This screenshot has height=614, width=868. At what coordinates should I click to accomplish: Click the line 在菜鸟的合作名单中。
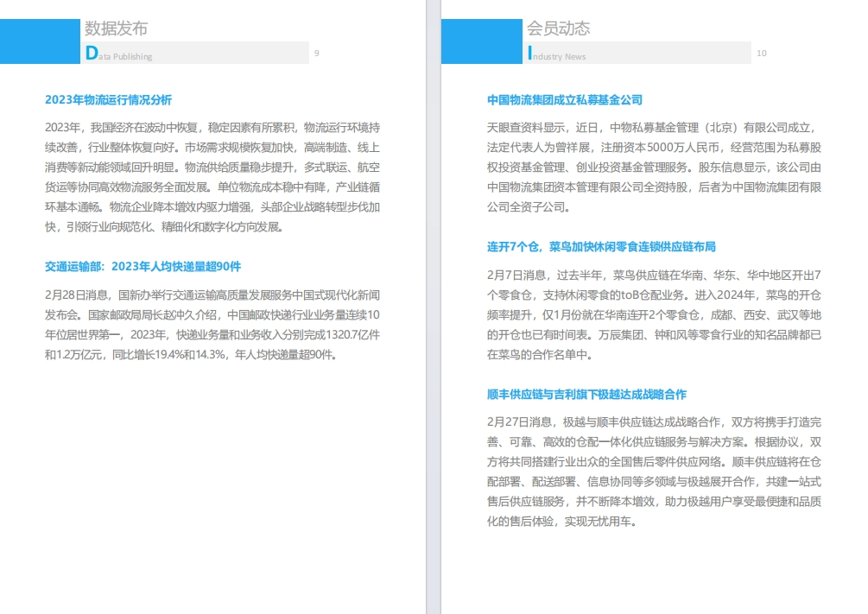[541, 355]
